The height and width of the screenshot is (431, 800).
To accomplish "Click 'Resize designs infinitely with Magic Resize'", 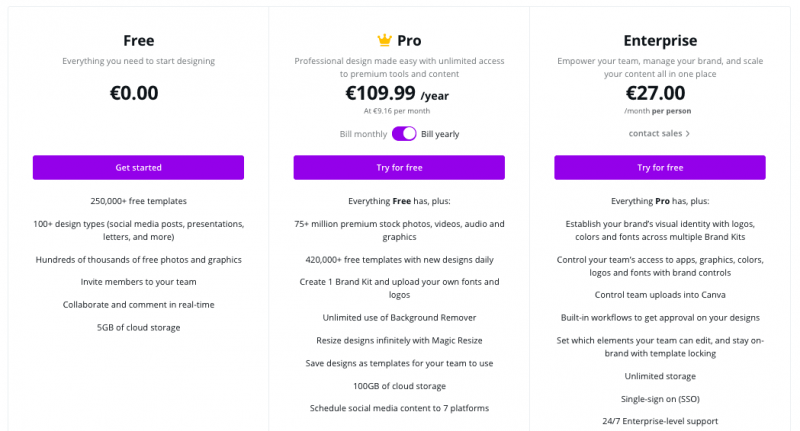I will pos(399,341).
